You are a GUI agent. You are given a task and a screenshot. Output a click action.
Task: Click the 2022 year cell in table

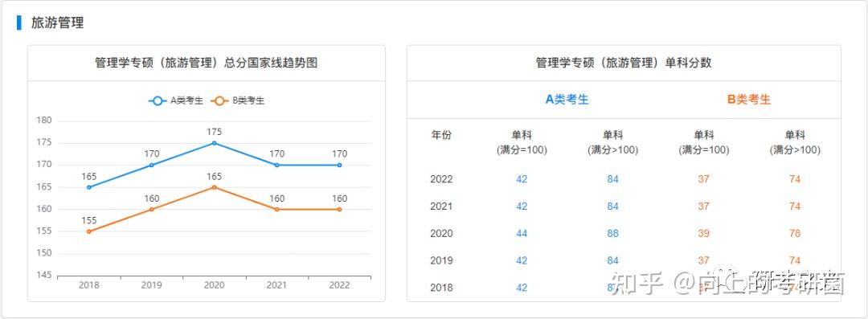441,179
